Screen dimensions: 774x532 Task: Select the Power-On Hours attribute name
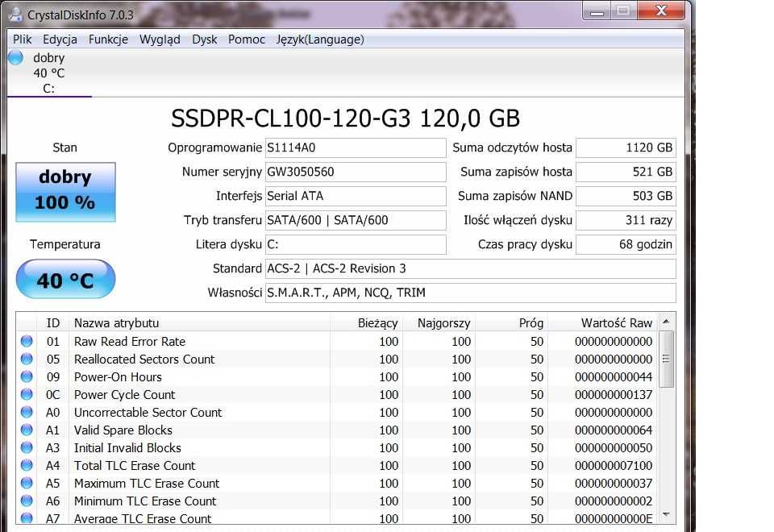[118, 377]
